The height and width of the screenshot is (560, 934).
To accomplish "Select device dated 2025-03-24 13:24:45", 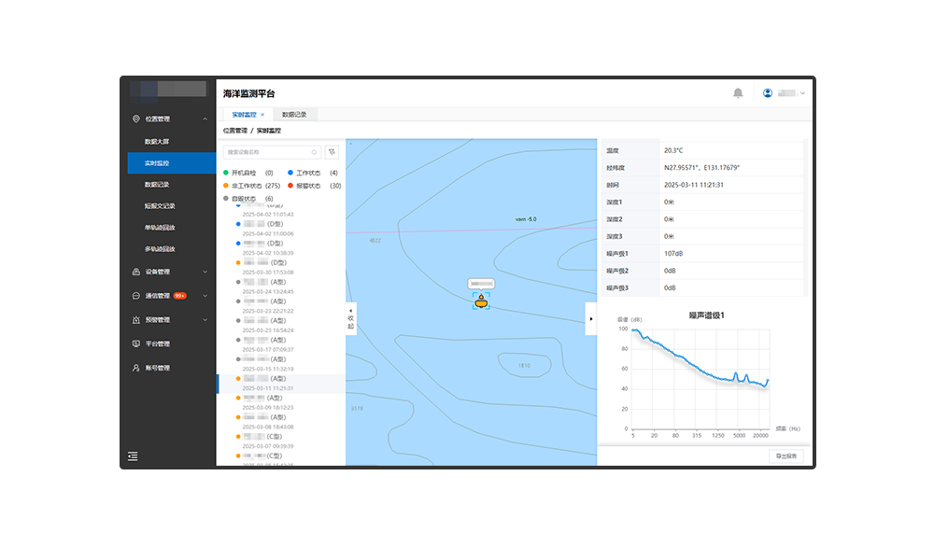I will (280, 287).
